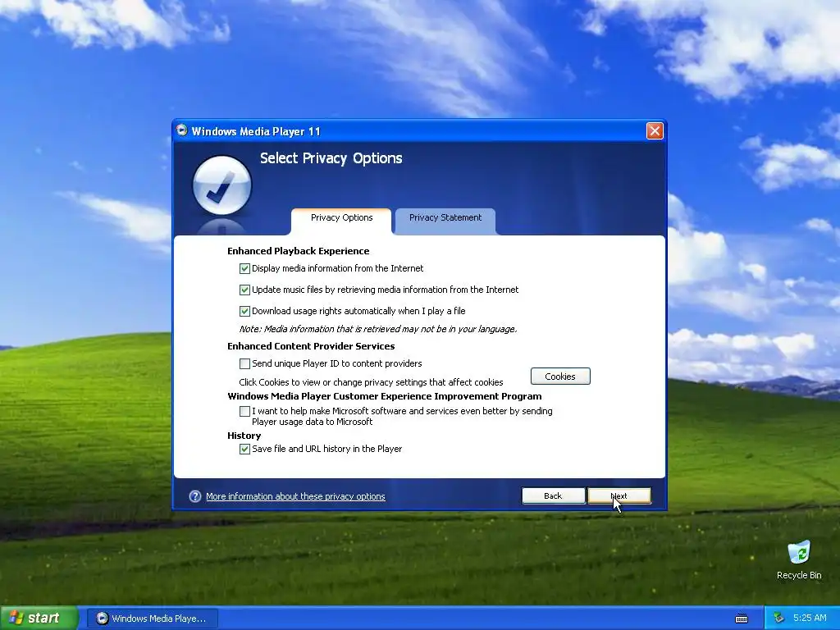Check the box to send Player usage data to Microsoft
This screenshot has width=840, height=630.
(244, 412)
